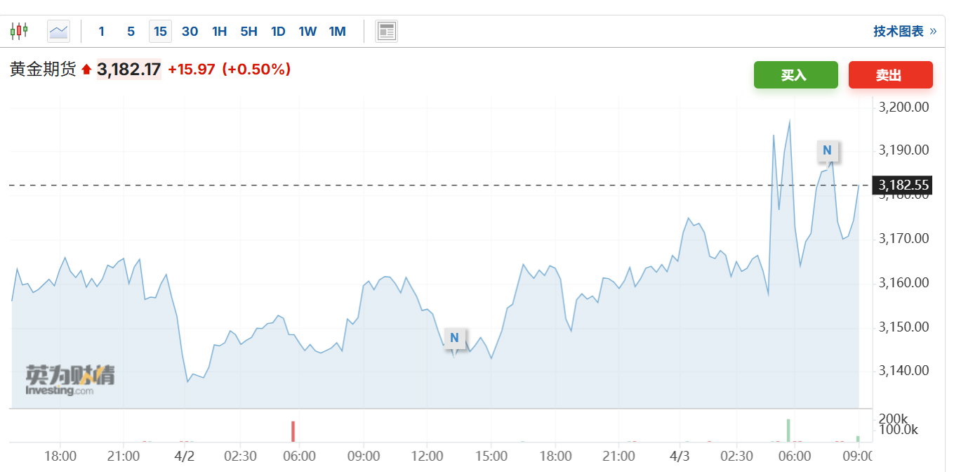Choose the 5H timeframe

point(249,31)
